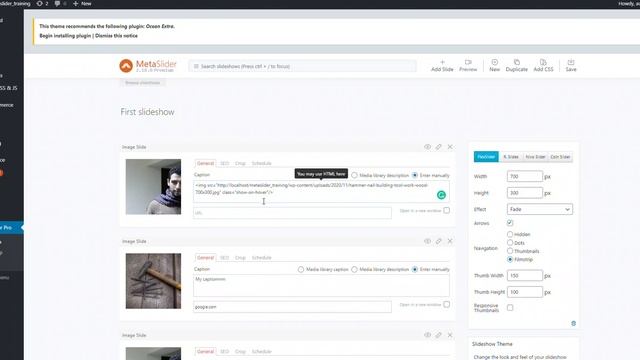Click the My caption textarea on hammer slide
Image resolution: width=640 pixels, height=360 pixels.
321,285
